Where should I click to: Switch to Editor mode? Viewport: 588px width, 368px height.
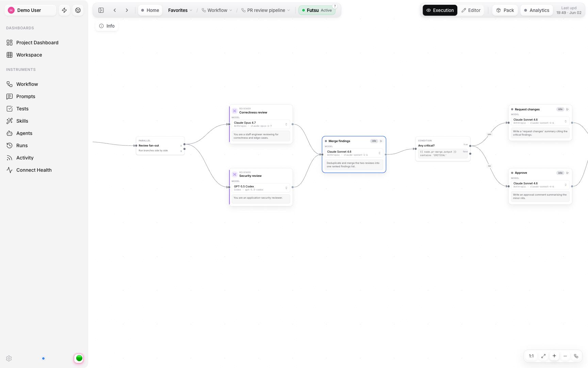point(471,10)
